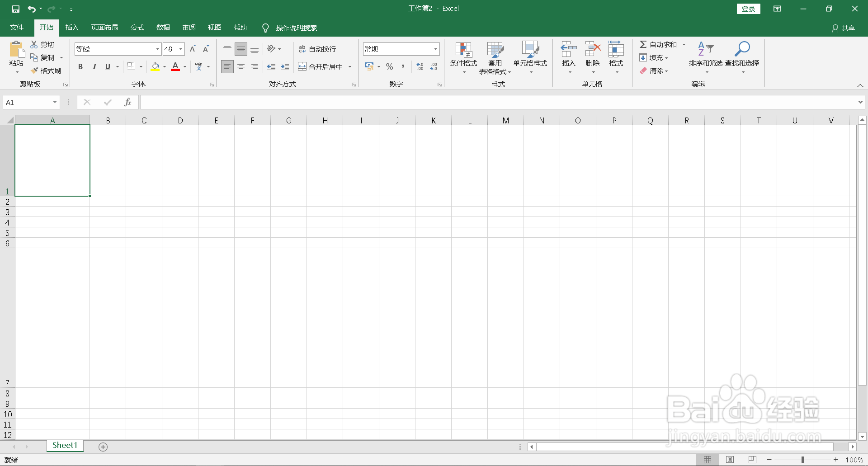Expand AutoSum dropdown arrow

[684, 44]
